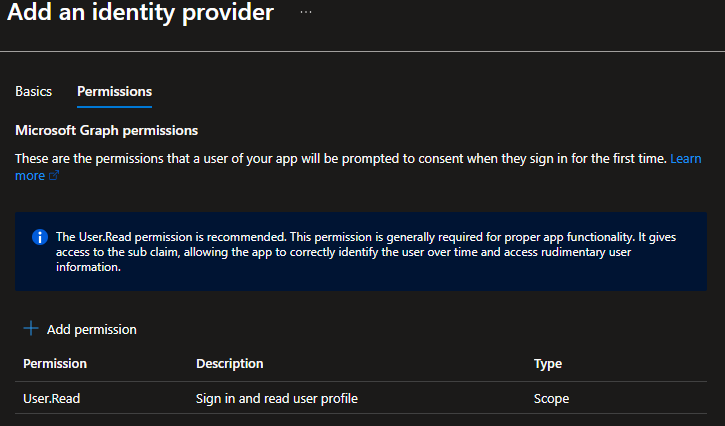
Task: Click the banner's final word 'information.'
Action: coord(88,268)
